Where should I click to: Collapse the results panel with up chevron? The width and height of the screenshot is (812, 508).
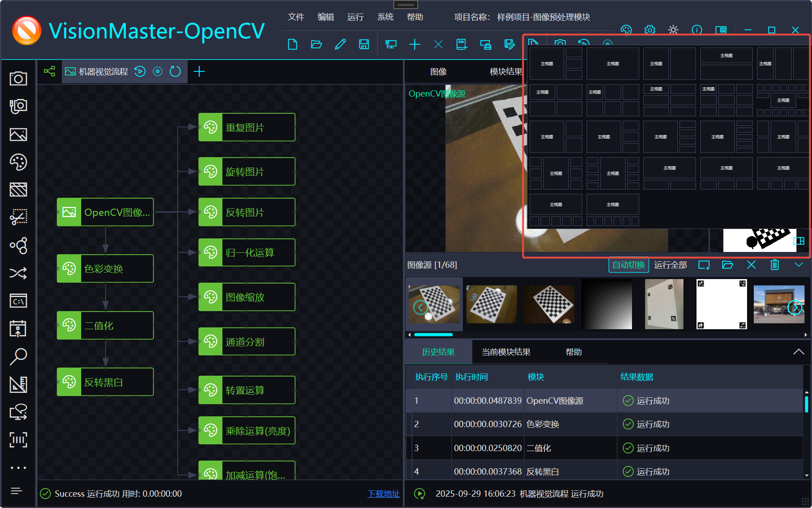[x=798, y=352]
